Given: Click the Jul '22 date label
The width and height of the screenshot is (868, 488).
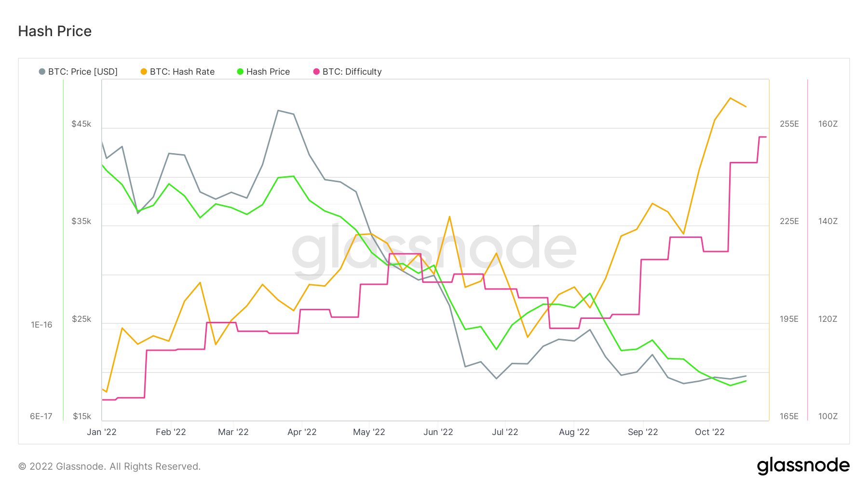Looking at the screenshot, I should coord(505,432).
